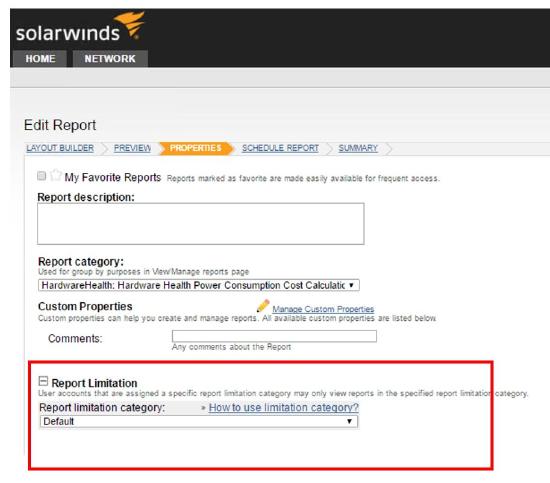The height and width of the screenshot is (483, 550).
Task: Click into the Report description text area
Action: click(x=201, y=223)
